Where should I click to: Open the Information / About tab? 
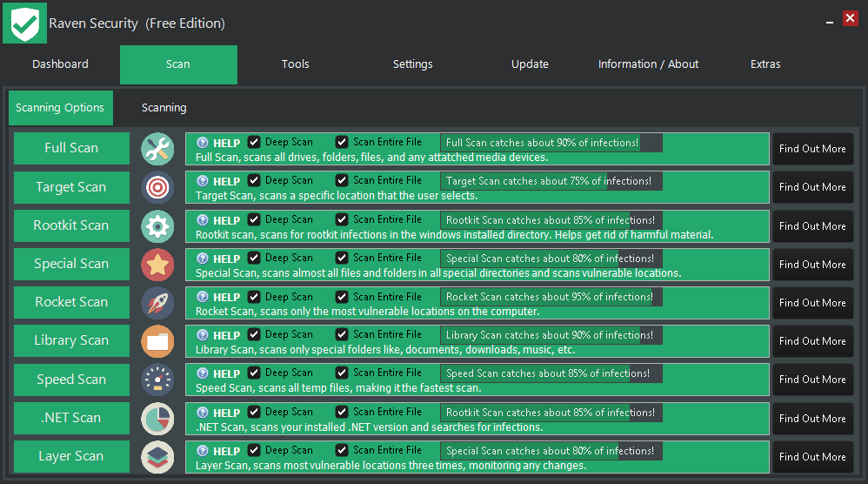648,64
